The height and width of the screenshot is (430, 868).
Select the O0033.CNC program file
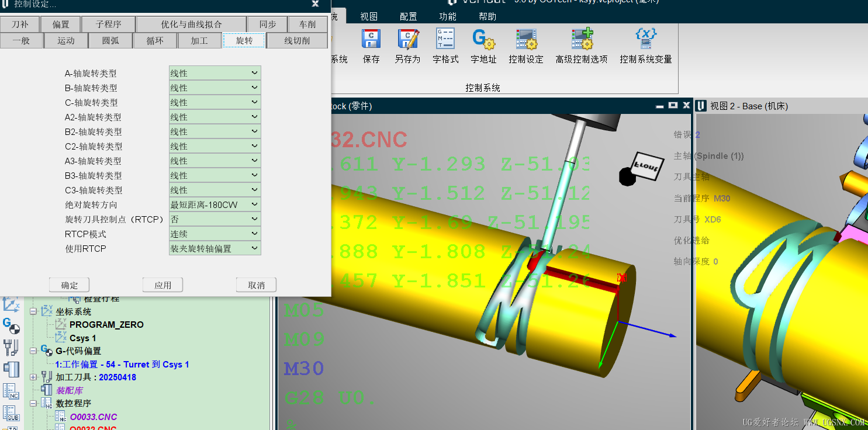pos(94,417)
